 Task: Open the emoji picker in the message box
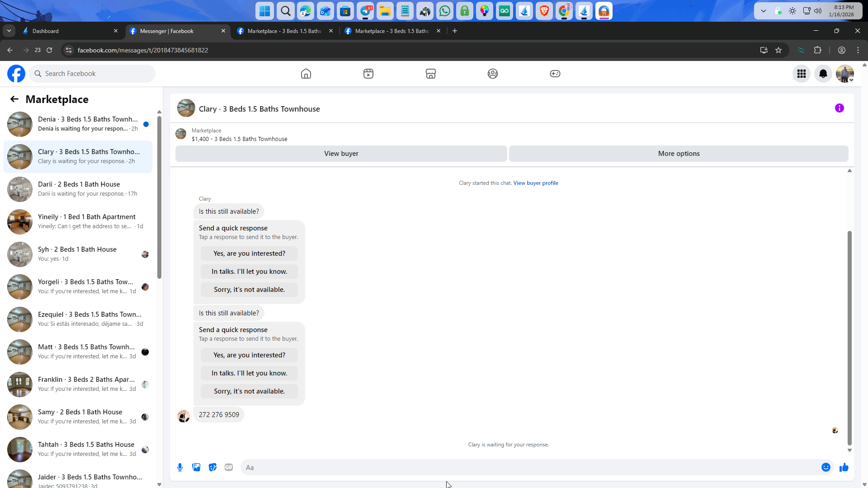[826, 467]
